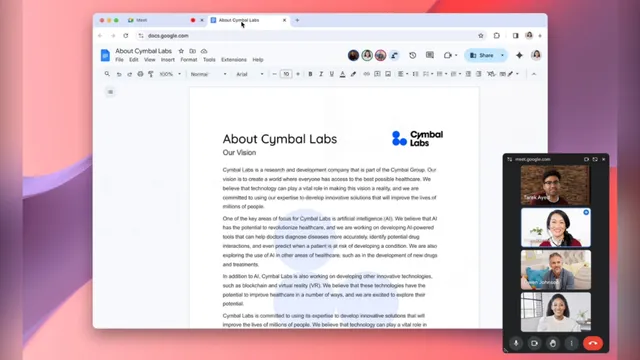Open more options in Meet controls

click(x=571, y=343)
